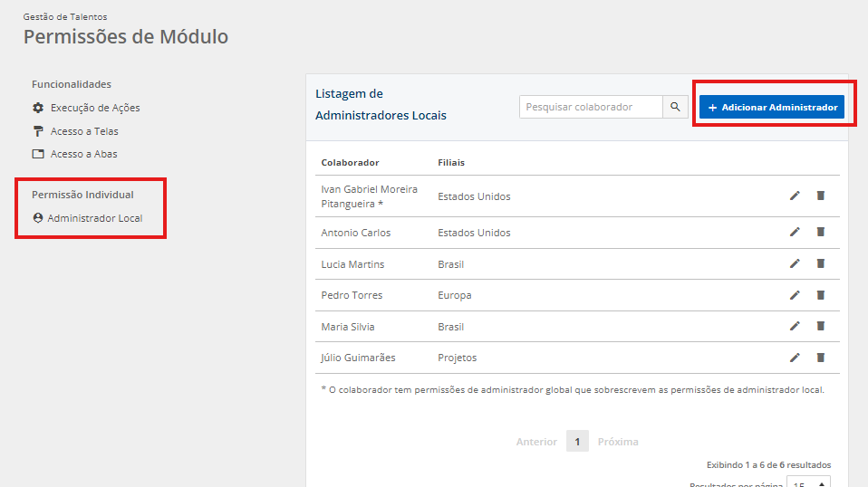
Task: Edit Antonio Carlos administrator entry
Action: [x=795, y=232]
